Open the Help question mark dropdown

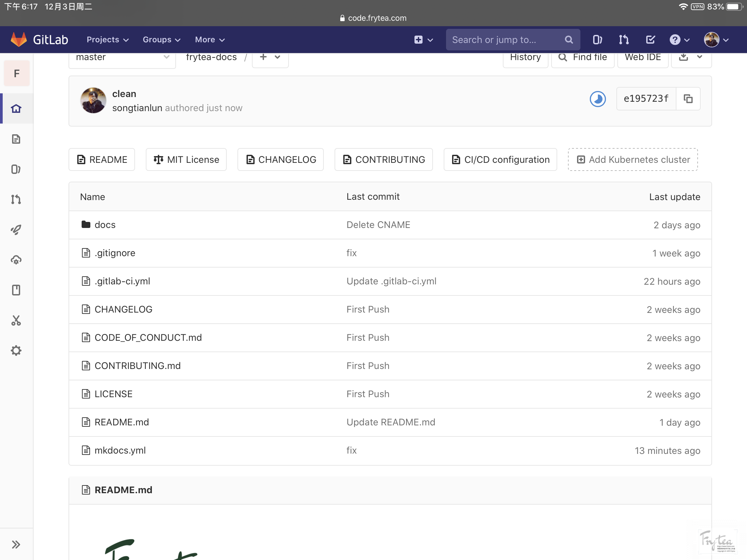679,40
